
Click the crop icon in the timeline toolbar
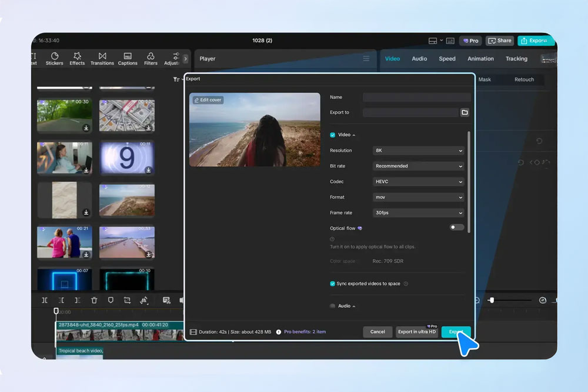click(127, 300)
